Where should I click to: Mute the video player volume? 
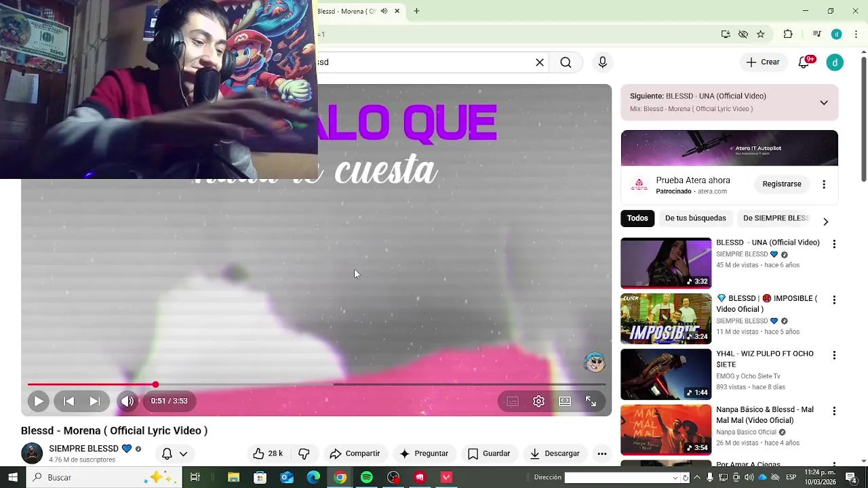click(x=127, y=401)
